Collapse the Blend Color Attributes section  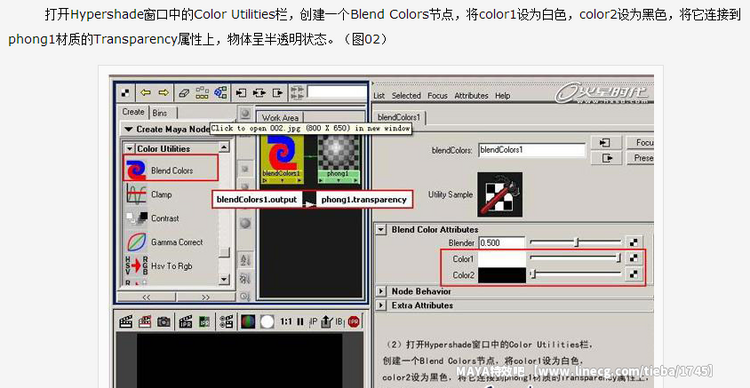(x=381, y=230)
